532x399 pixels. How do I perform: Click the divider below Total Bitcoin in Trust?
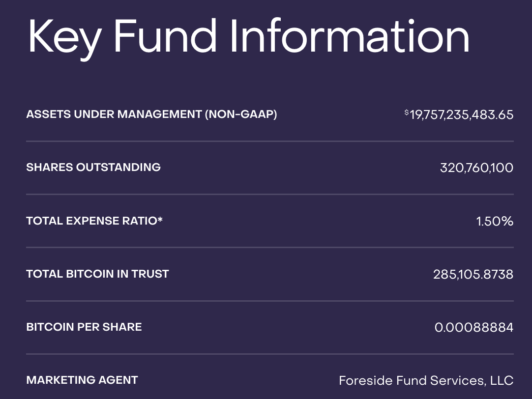270,301
